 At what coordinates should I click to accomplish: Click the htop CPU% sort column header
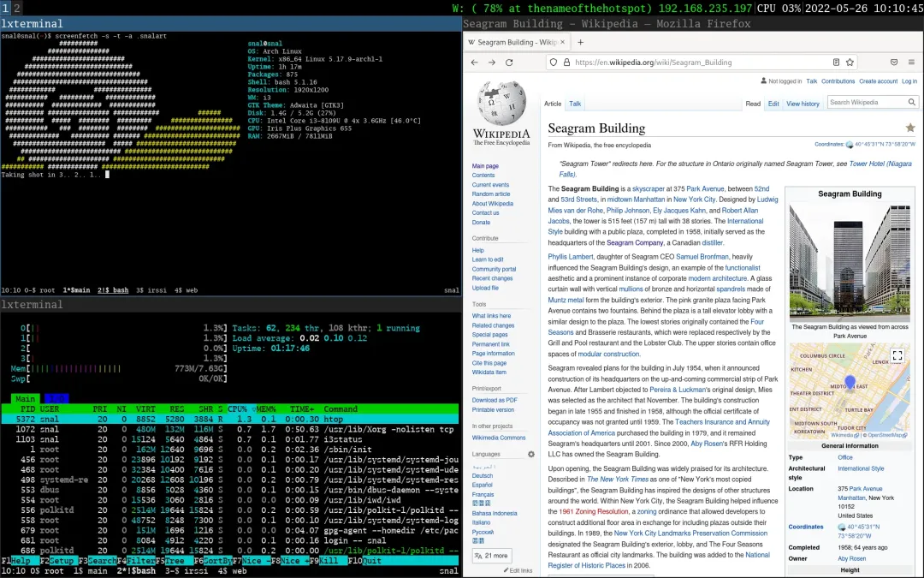(x=240, y=408)
